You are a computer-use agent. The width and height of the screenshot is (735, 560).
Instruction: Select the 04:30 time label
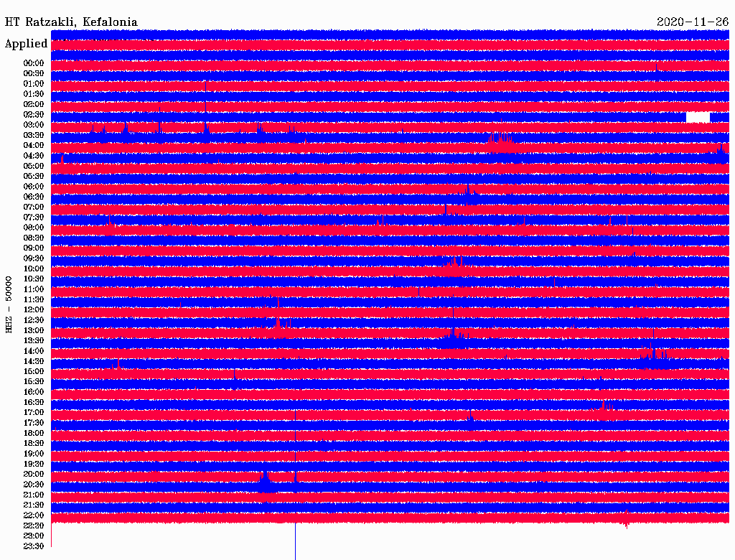[x=34, y=156]
